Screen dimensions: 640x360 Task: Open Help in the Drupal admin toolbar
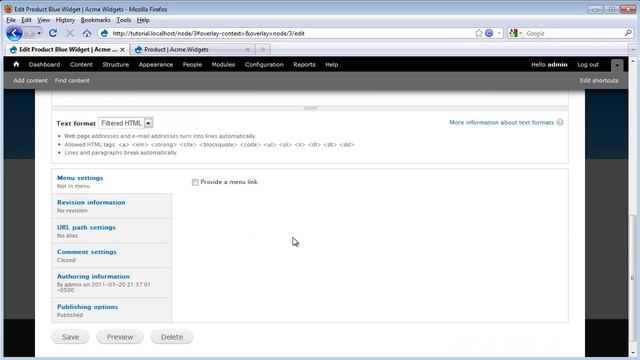click(331, 64)
